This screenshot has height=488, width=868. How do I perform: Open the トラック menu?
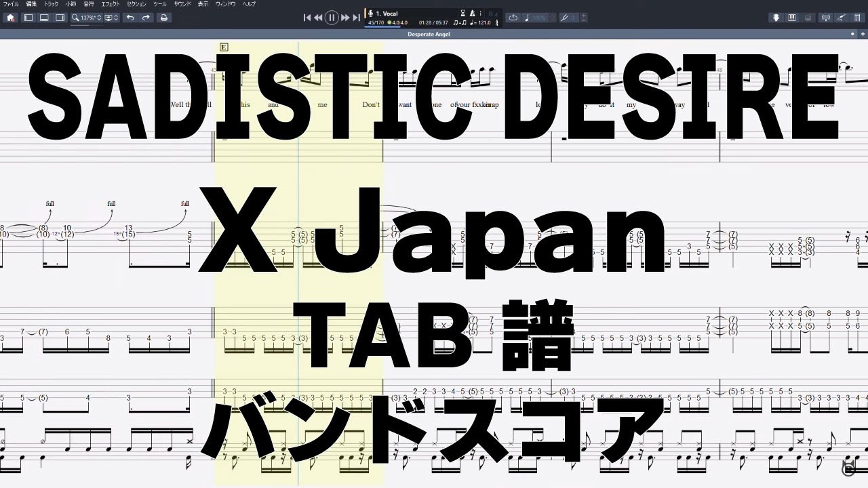point(52,4)
